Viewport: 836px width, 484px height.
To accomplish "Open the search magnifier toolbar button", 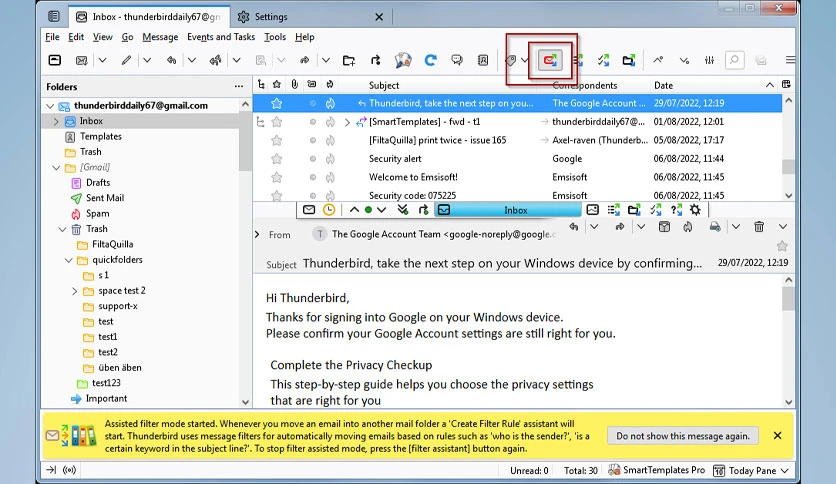I will 734,60.
